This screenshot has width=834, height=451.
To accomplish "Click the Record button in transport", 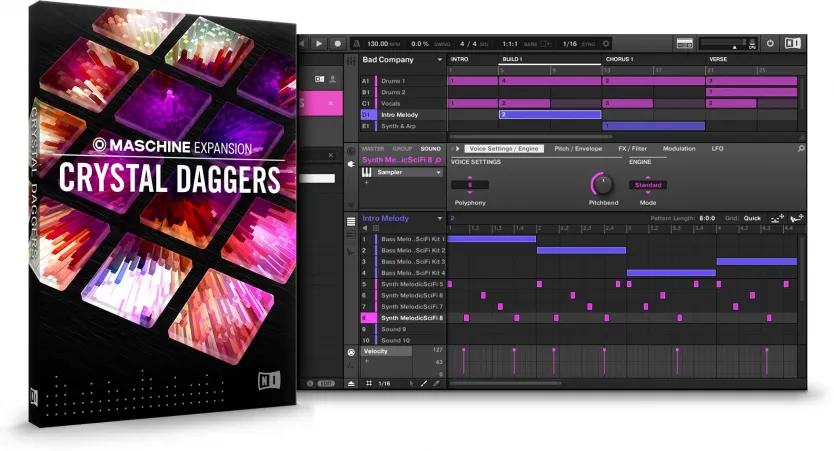I will 337,44.
